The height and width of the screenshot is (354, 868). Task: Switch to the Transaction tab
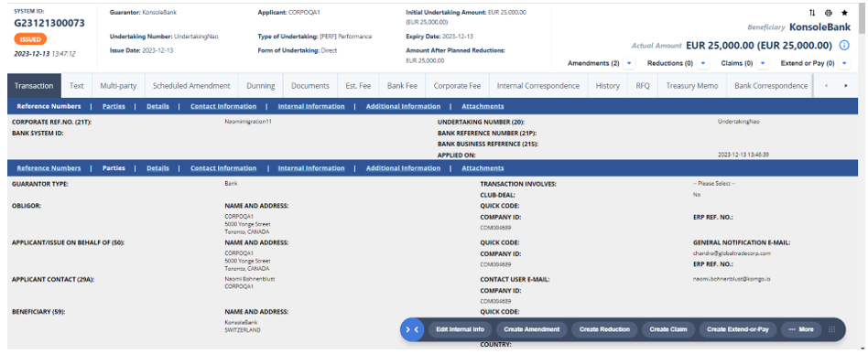point(34,86)
